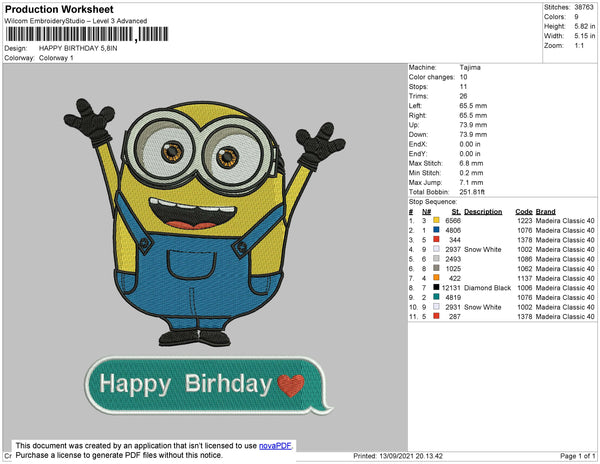Image resolution: width=600 pixels, height=464 pixels.
Task: Click the red swatch in stop 11
Action: tap(437, 316)
